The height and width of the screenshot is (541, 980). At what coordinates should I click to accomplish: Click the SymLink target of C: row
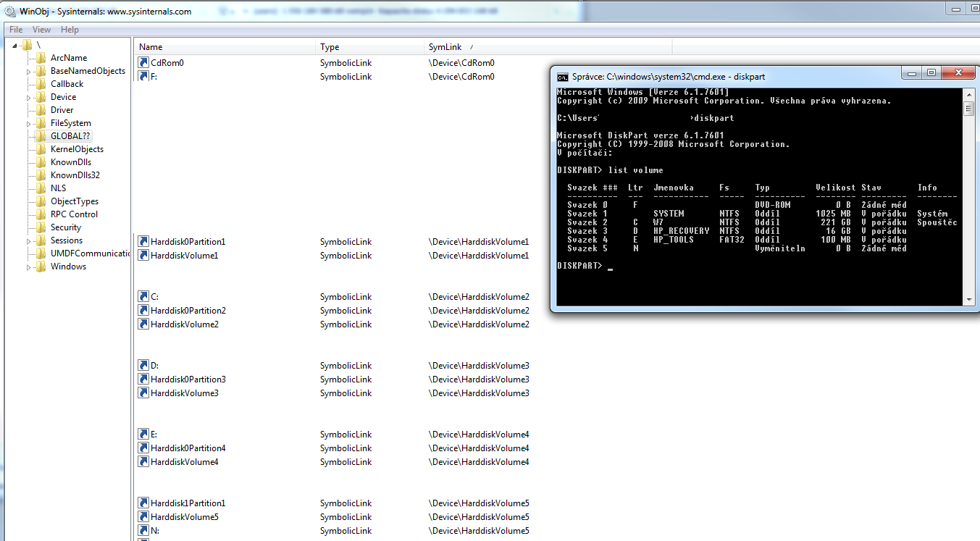tap(479, 297)
